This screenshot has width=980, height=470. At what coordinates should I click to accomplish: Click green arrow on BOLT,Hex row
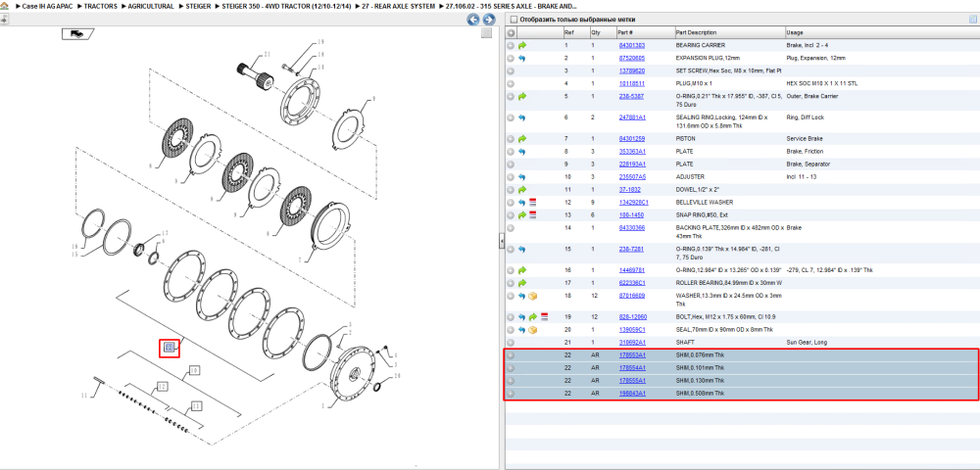tap(533, 316)
